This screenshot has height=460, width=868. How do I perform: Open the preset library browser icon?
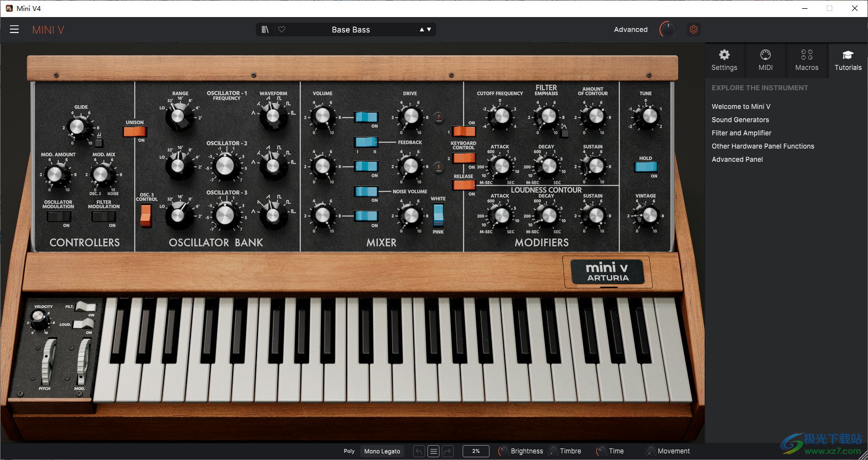point(265,30)
